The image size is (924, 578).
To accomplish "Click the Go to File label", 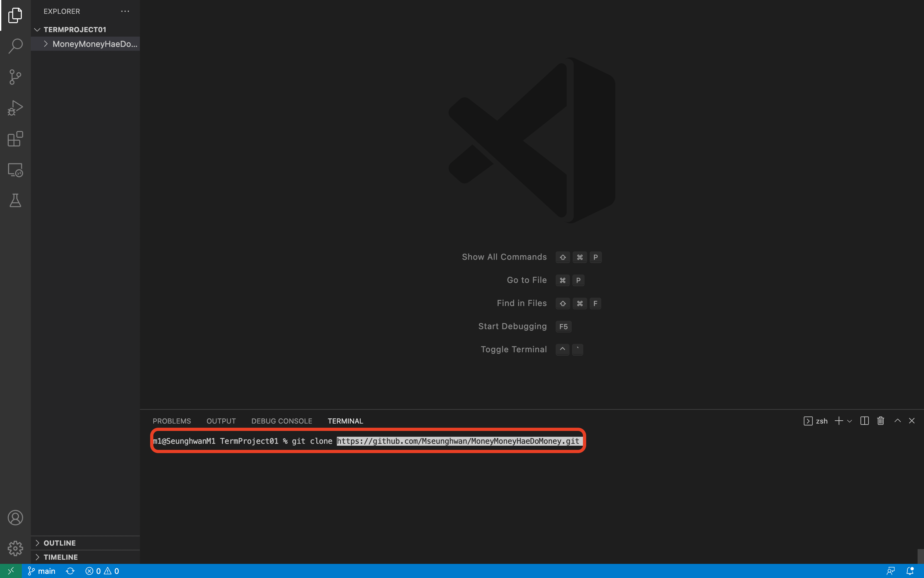I will pyautogui.click(x=527, y=280).
